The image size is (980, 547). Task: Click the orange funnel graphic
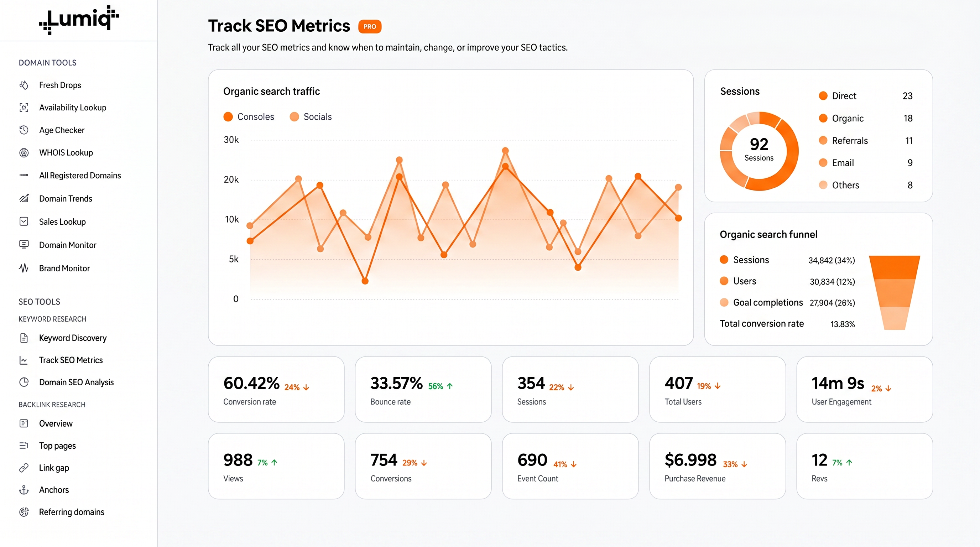[895, 292]
